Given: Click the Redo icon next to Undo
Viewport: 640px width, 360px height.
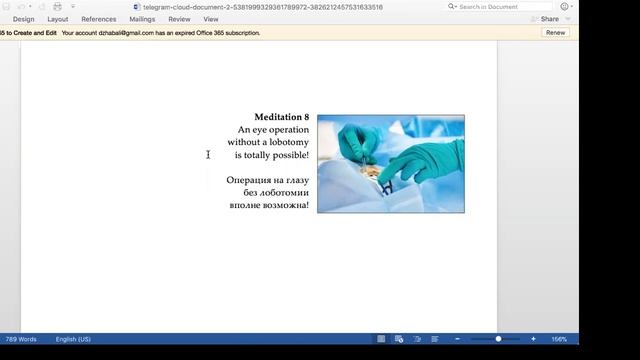Looking at the screenshot, I should pos(42,7).
